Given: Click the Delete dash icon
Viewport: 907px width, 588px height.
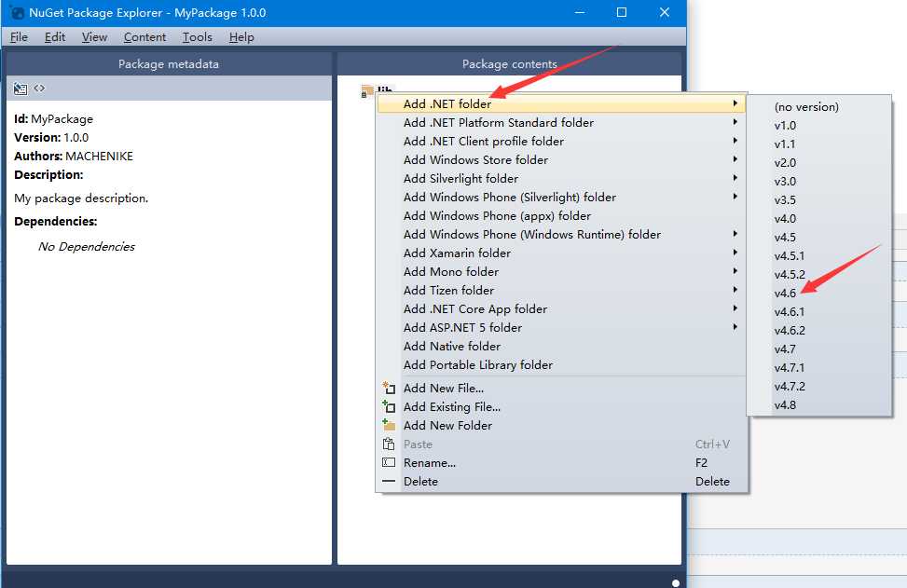Looking at the screenshot, I should tap(389, 481).
